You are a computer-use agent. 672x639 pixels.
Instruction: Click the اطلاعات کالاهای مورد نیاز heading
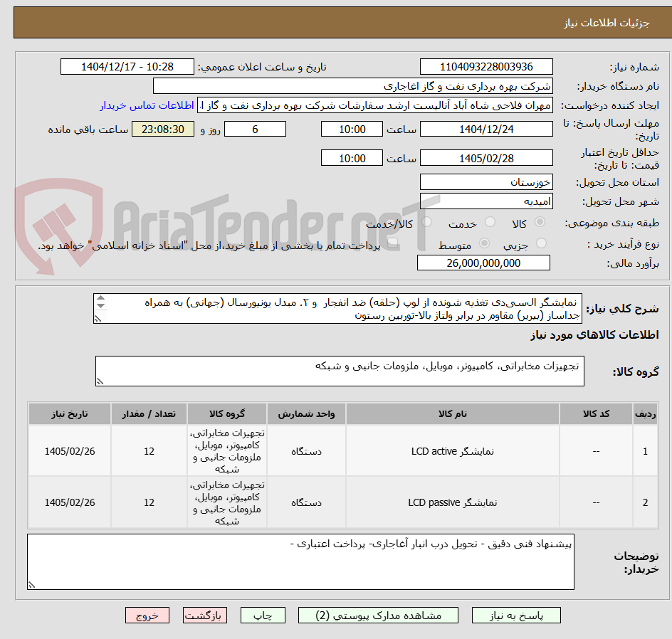(594, 335)
